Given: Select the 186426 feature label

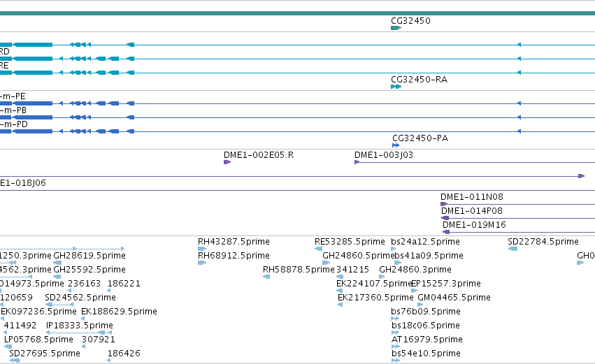Looking at the screenshot, I should point(124,354).
